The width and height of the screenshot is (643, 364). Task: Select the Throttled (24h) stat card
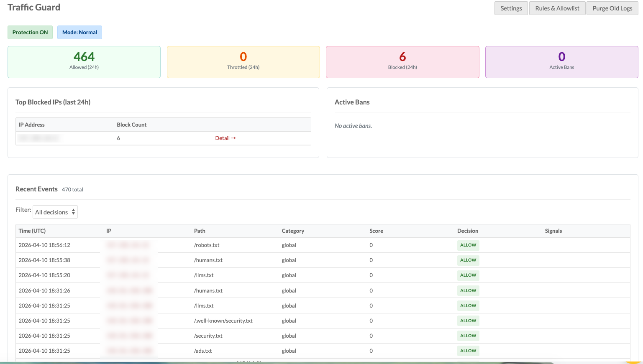click(243, 62)
